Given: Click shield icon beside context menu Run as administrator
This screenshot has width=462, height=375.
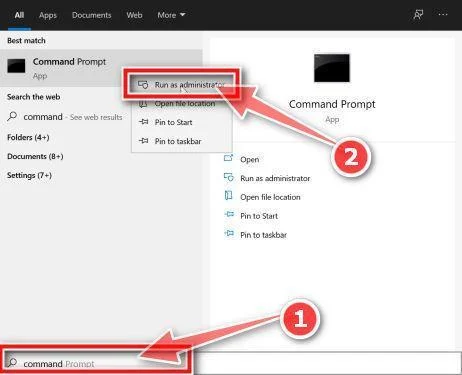Looking at the screenshot, I should 143,85.
